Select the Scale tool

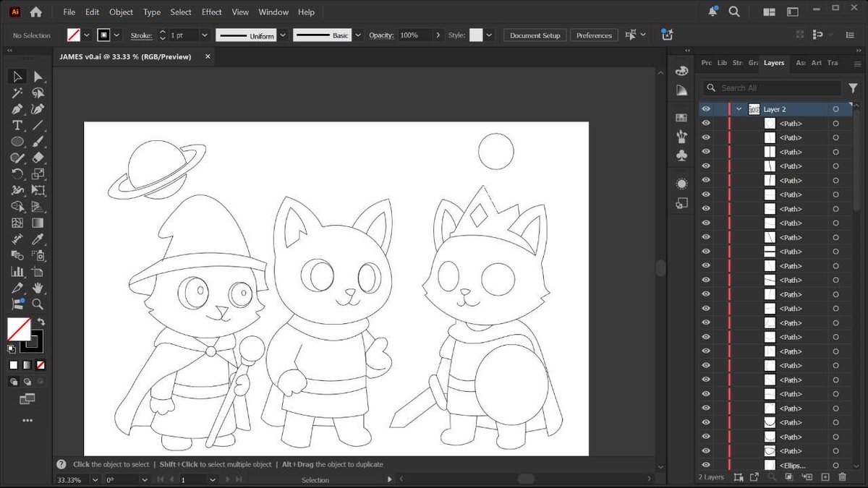tap(38, 174)
